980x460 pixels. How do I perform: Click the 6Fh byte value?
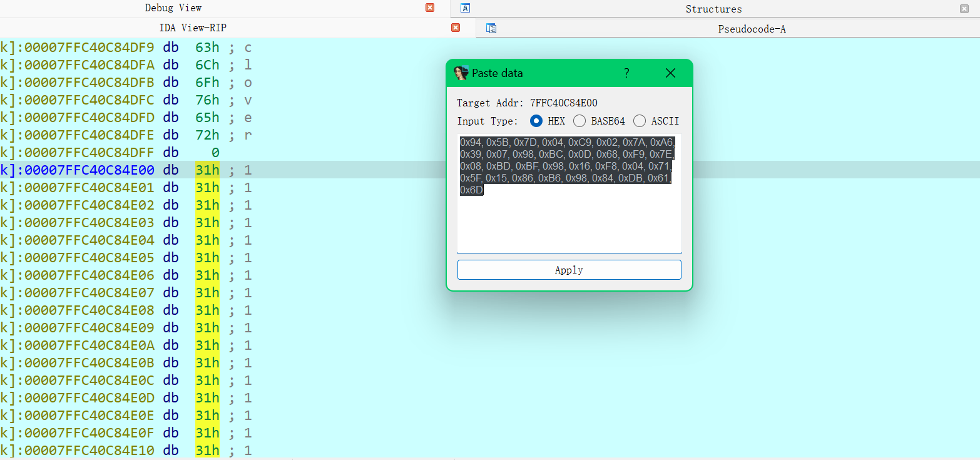(207, 82)
